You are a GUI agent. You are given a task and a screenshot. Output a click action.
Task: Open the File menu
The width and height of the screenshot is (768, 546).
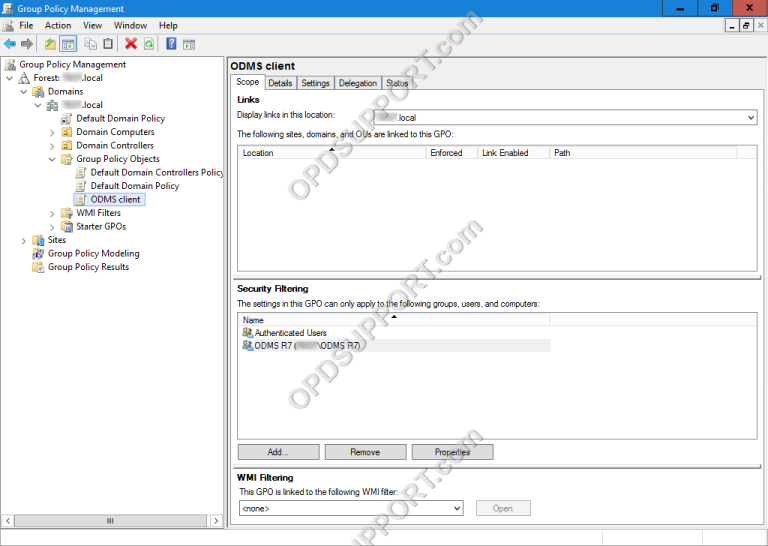click(x=26, y=25)
